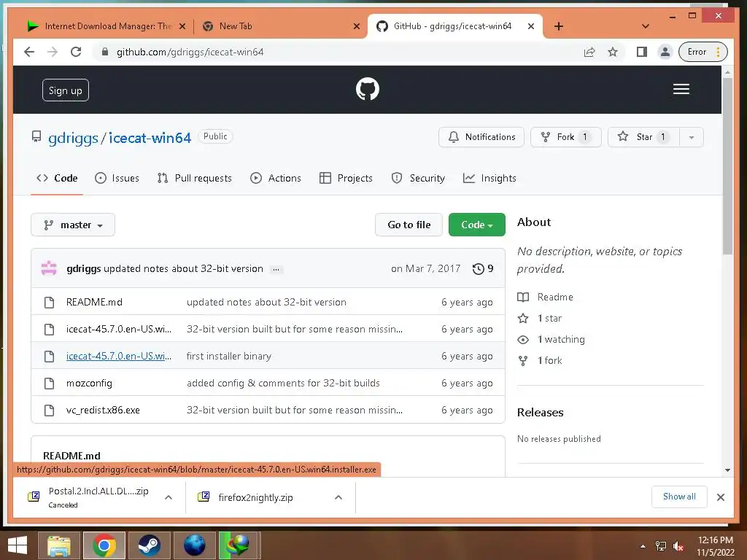Open the vc_redist.x86.exe file
The image size is (747, 560).
(103, 411)
